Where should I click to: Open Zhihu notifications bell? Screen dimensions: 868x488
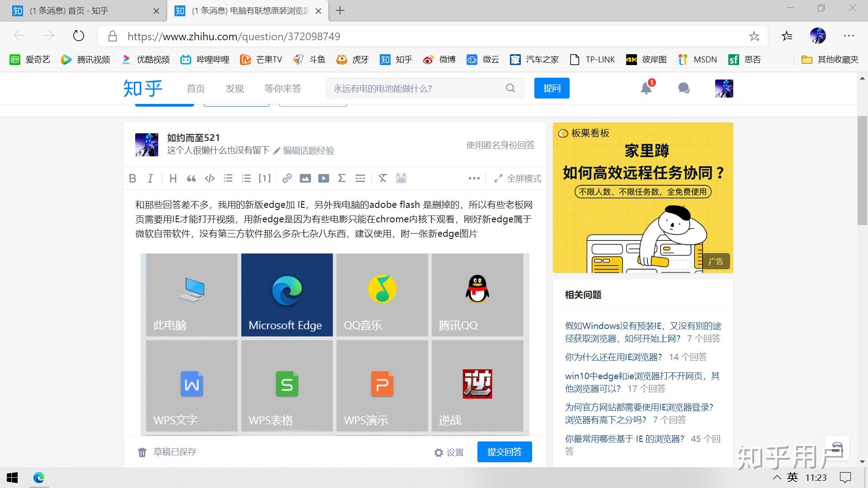(x=646, y=88)
